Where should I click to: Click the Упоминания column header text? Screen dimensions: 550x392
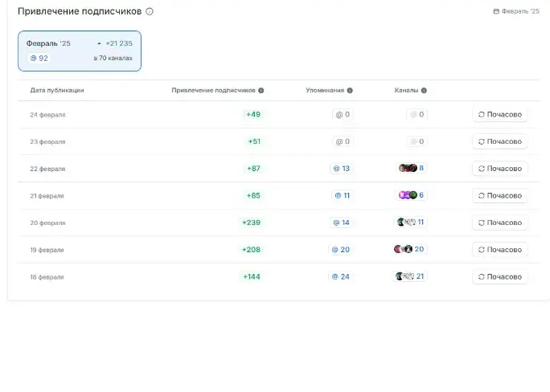tap(325, 90)
